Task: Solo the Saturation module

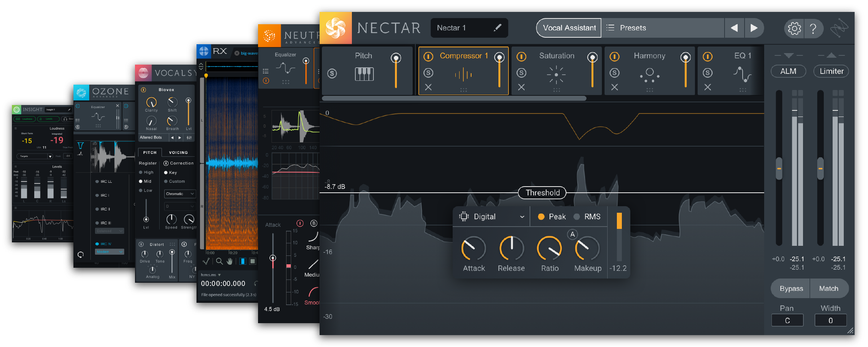Action: point(521,73)
